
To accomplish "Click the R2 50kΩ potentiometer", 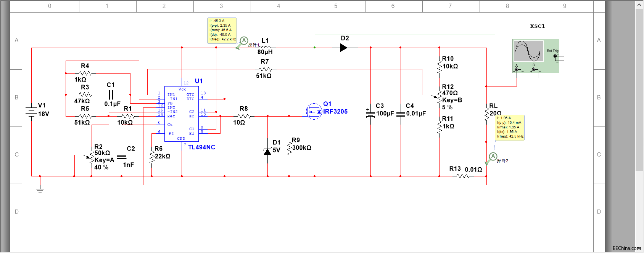I will click(x=91, y=157).
